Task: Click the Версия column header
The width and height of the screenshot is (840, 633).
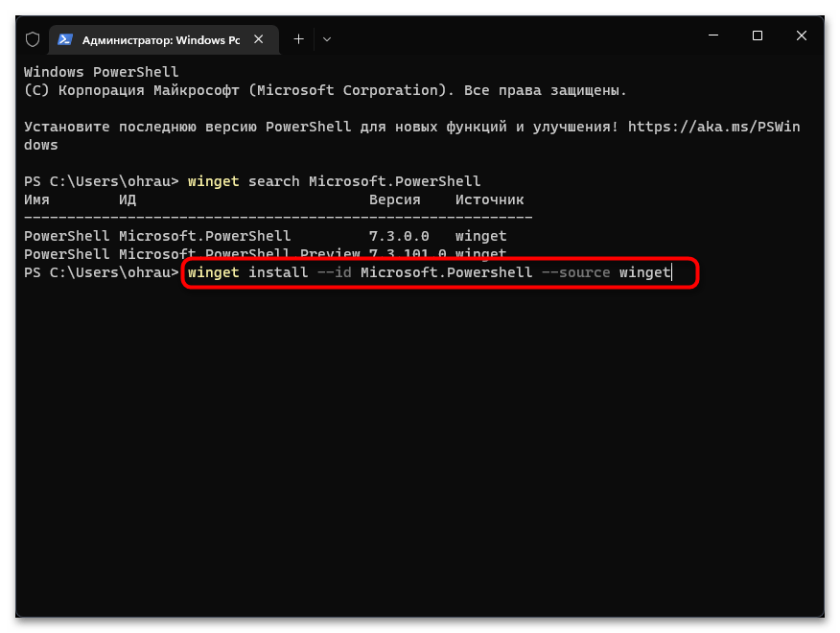Action: 394,199
